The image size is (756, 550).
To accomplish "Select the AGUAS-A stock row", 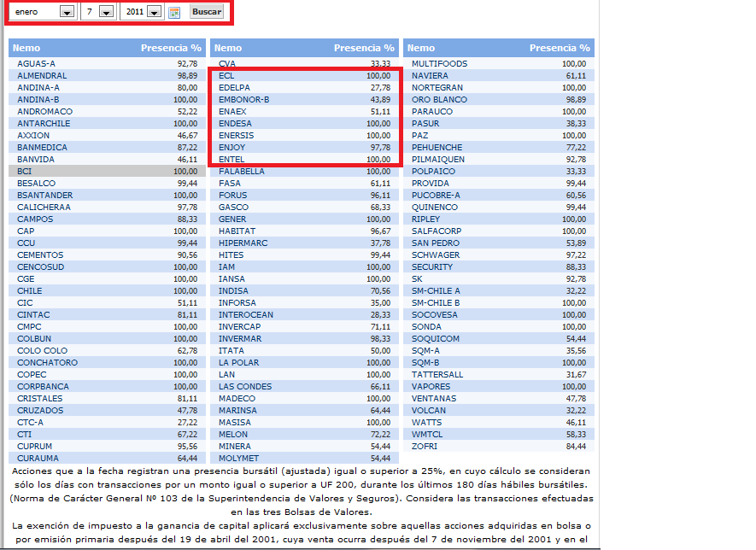I will 107,64.
